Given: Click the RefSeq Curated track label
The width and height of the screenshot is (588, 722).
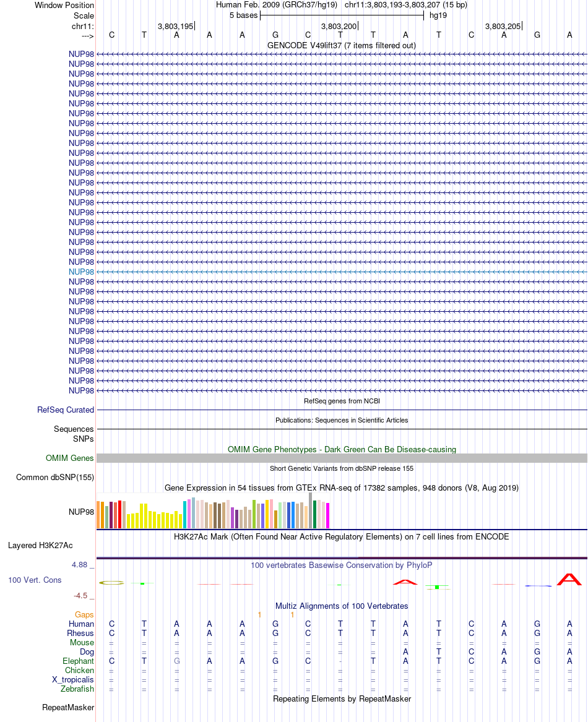Looking at the screenshot, I should tap(66, 410).
